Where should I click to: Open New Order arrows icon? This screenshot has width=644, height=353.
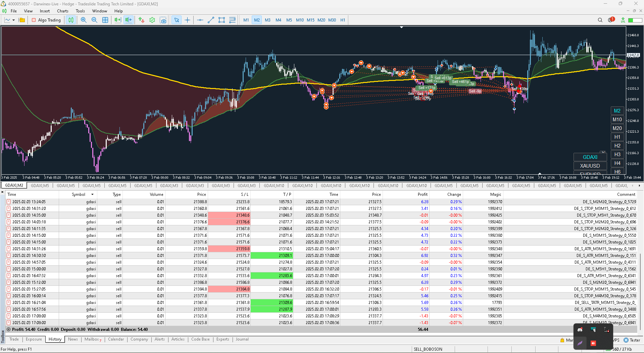[x=141, y=20]
